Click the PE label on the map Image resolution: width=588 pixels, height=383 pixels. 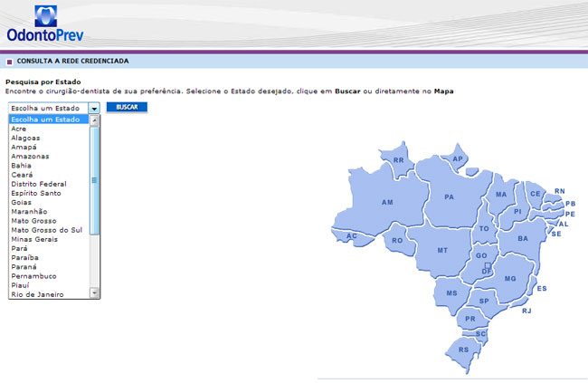pyautogui.click(x=570, y=214)
